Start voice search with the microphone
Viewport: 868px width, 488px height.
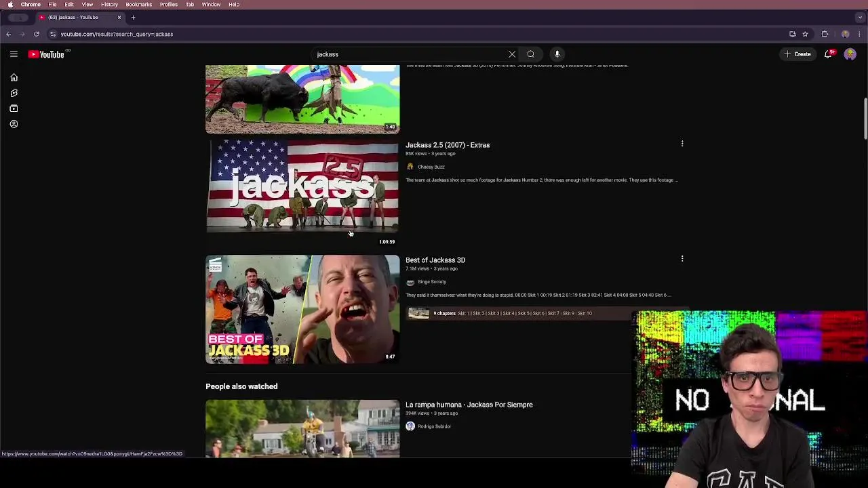[557, 54]
